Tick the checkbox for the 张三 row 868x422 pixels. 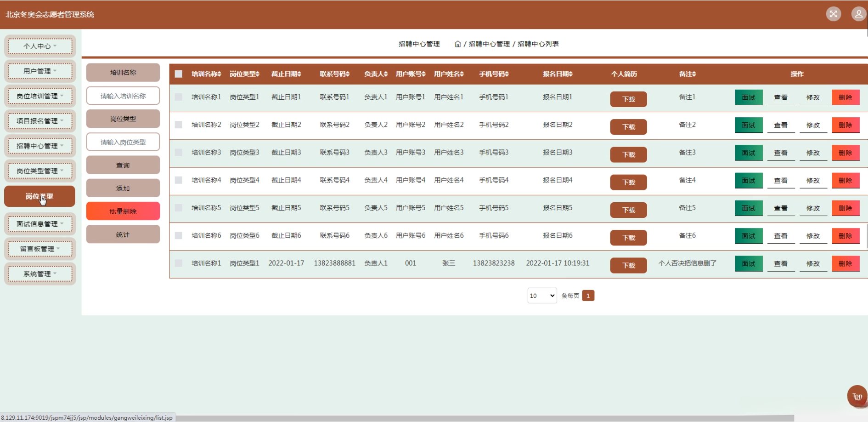point(179,263)
